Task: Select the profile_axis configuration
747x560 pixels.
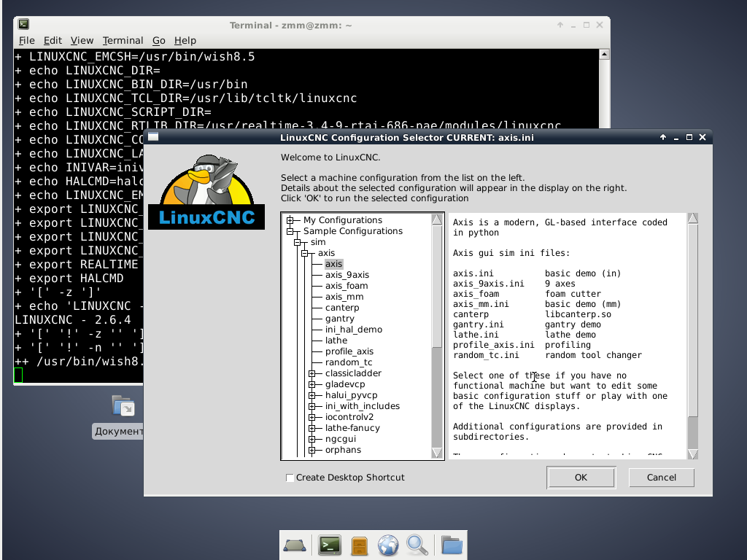Action: (x=349, y=351)
